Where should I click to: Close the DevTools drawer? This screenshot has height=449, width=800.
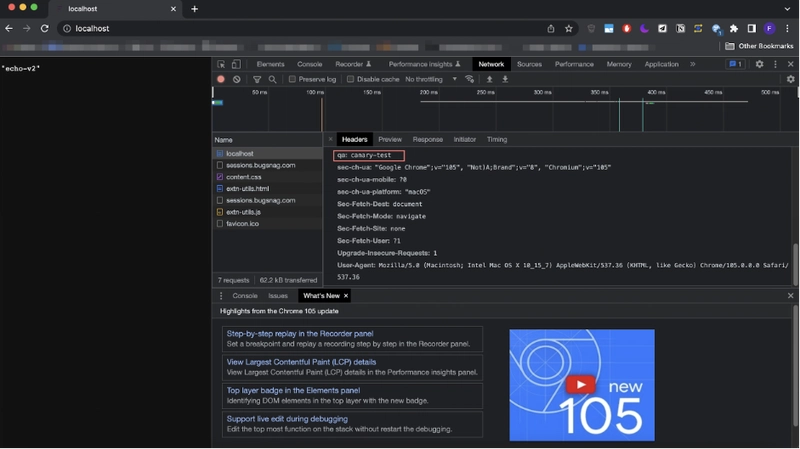point(790,296)
